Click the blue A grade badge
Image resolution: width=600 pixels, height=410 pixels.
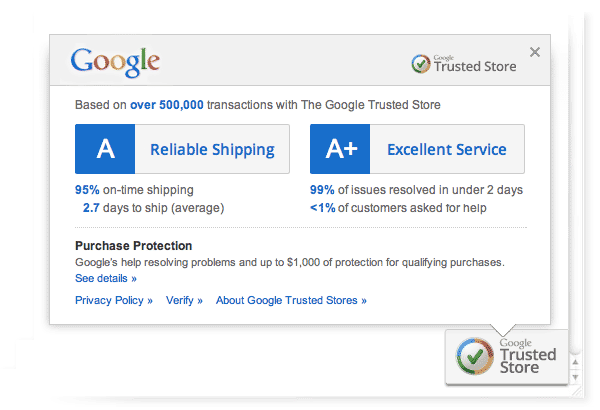(105, 150)
